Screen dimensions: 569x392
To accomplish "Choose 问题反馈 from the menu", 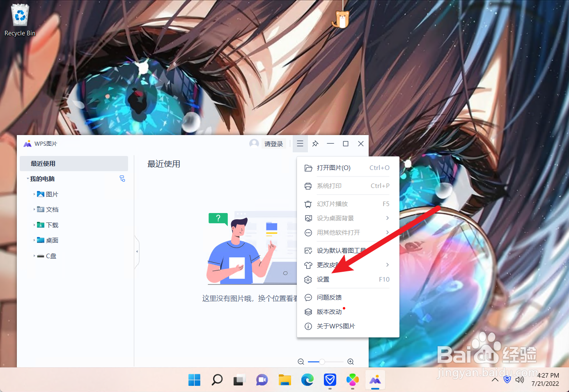I will [x=348, y=297].
